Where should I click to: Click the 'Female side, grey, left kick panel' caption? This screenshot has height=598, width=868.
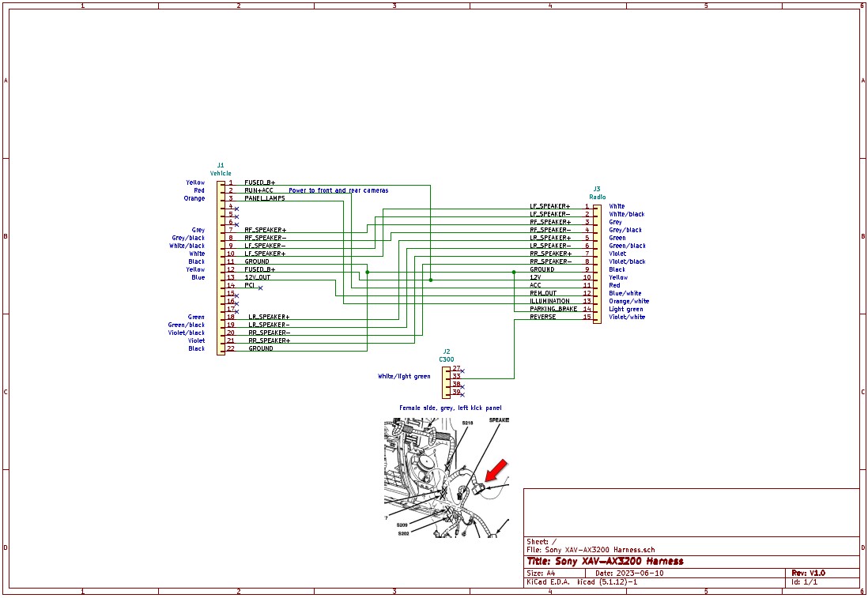pyautogui.click(x=450, y=408)
